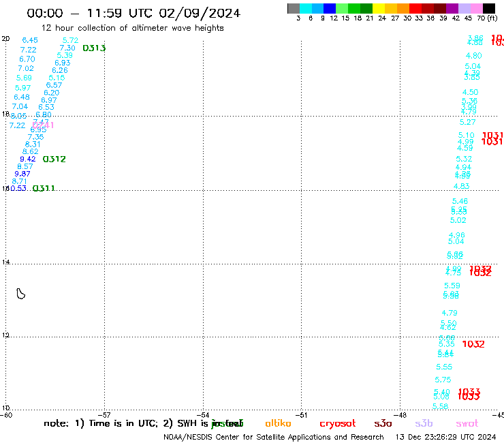This screenshot has height=443, width=504.
Task: Click wave height value 5.69
Action: point(24,78)
